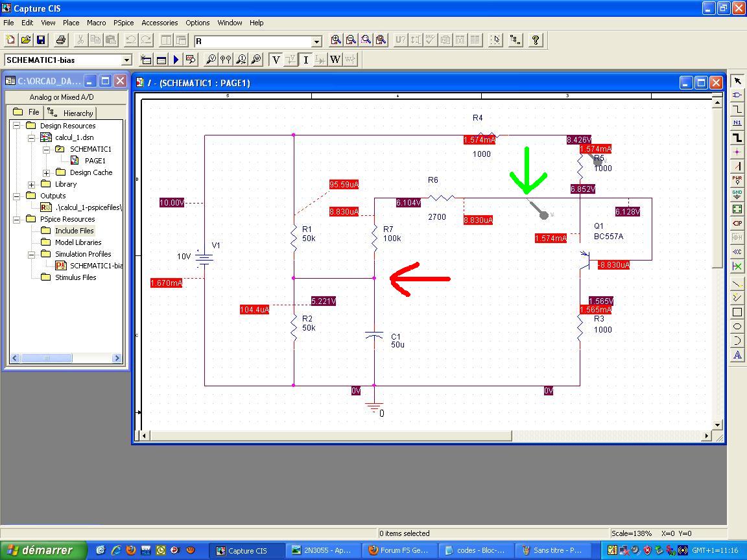Image resolution: width=747 pixels, height=560 pixels.
Task: Save the design with the floppy disk icon
Action: click(41, 40)
